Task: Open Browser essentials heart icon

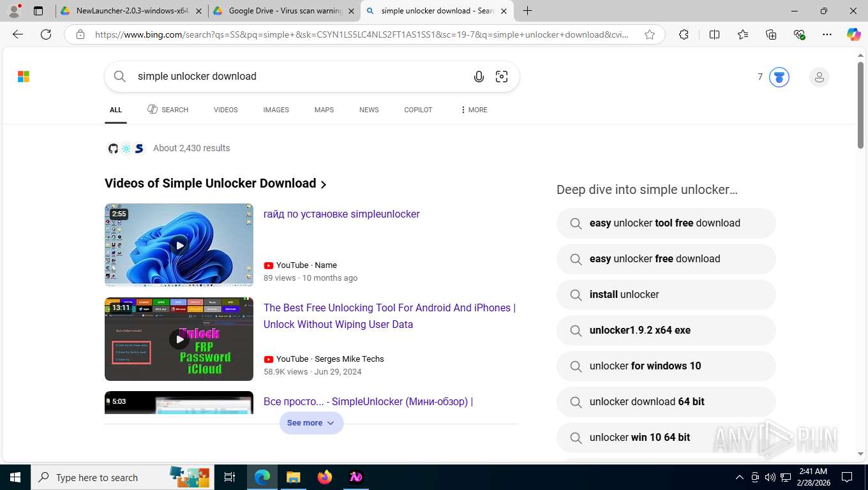Action: 799,34
